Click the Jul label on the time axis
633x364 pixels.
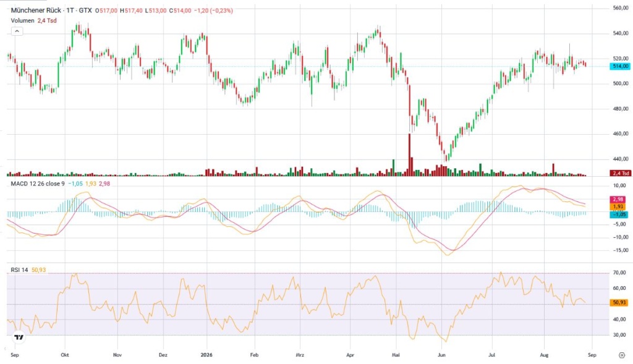point(491,355)
